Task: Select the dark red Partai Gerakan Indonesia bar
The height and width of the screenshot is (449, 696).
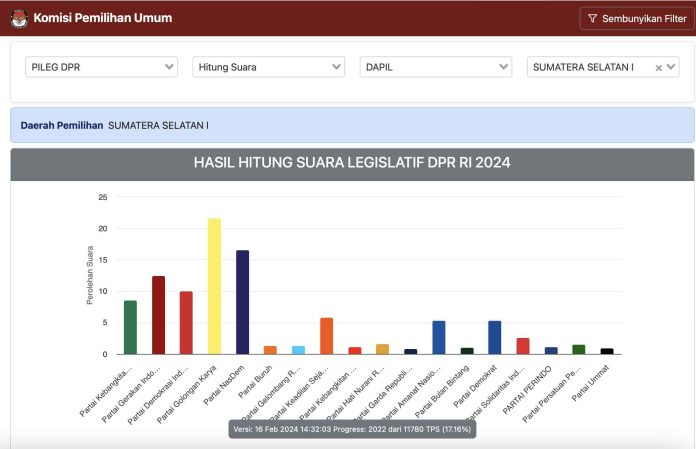Action: tap(158, 315)
